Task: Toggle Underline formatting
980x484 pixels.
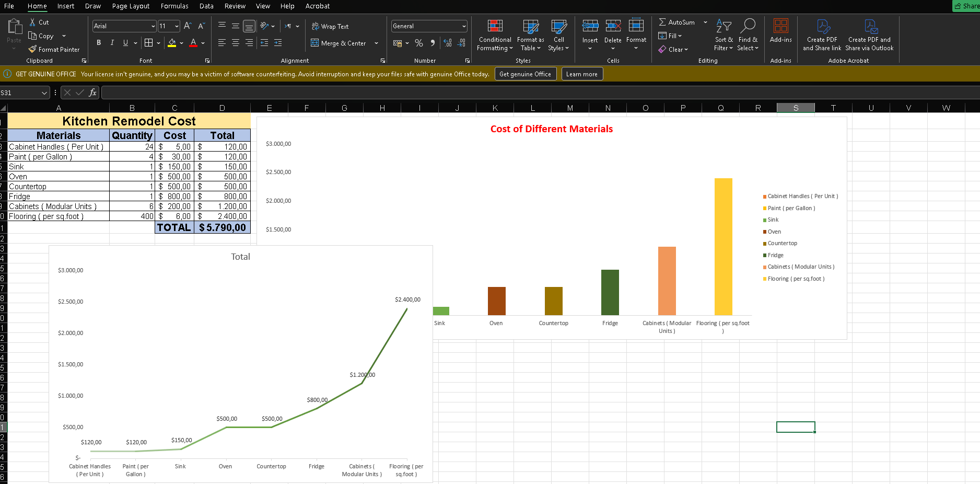Action: 125,43
